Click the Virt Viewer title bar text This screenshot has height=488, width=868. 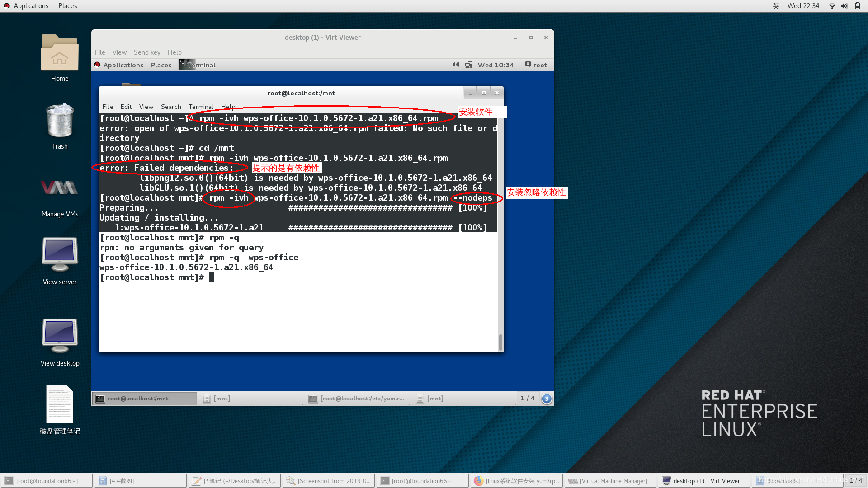[x=322, y=38]
